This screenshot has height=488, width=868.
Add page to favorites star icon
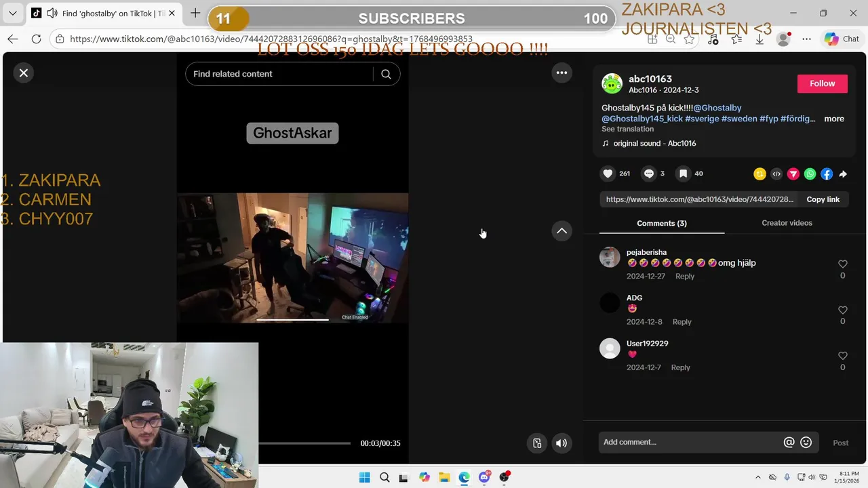690,39
